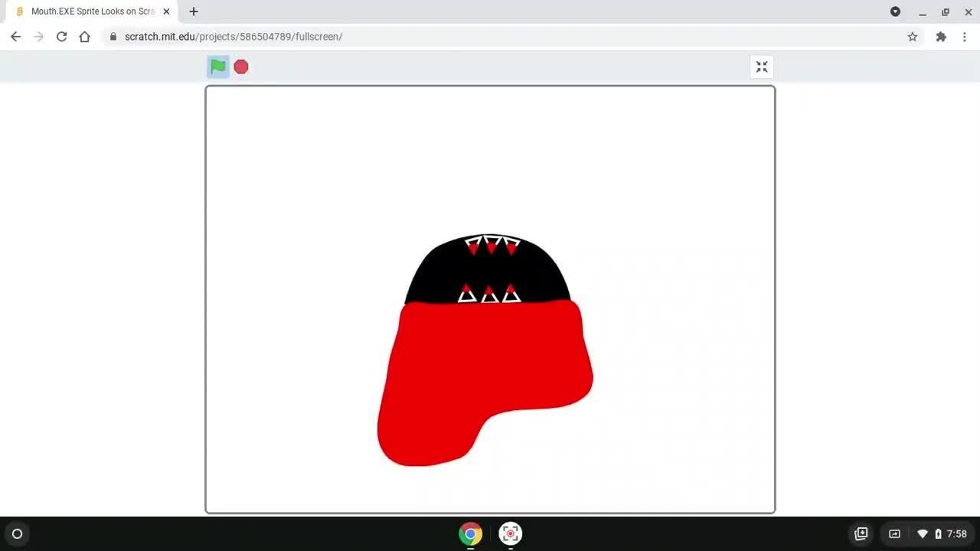Start the project with the green flag
The width and height of the screenshot is (980, 551).
point(218,67)
